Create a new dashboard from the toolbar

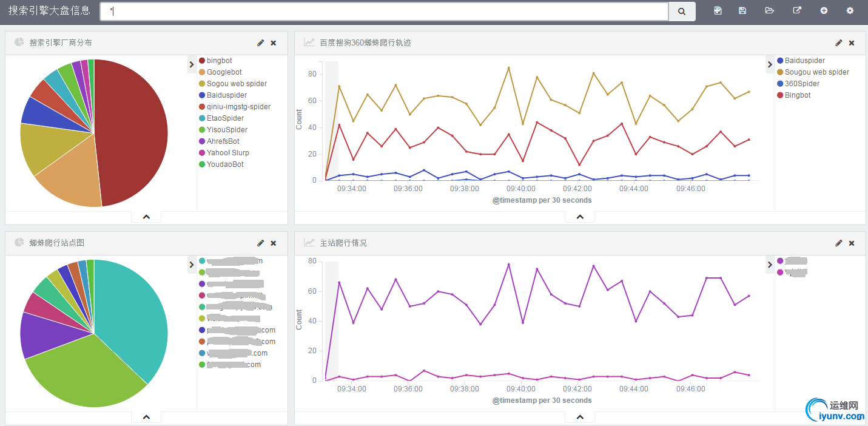[x=718, y=11]
